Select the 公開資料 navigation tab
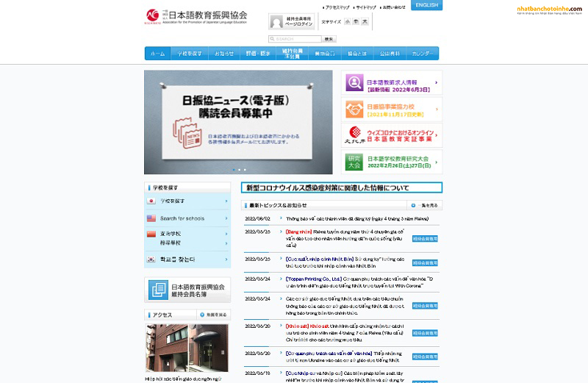 [x=390, y=53]
